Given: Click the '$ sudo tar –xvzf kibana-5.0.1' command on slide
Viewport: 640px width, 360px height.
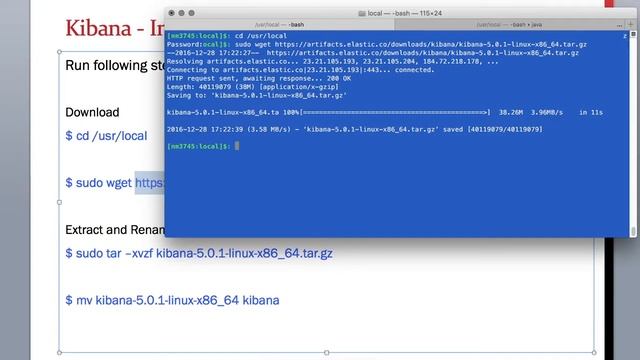Looking at the screenshot, I should 199,253.
